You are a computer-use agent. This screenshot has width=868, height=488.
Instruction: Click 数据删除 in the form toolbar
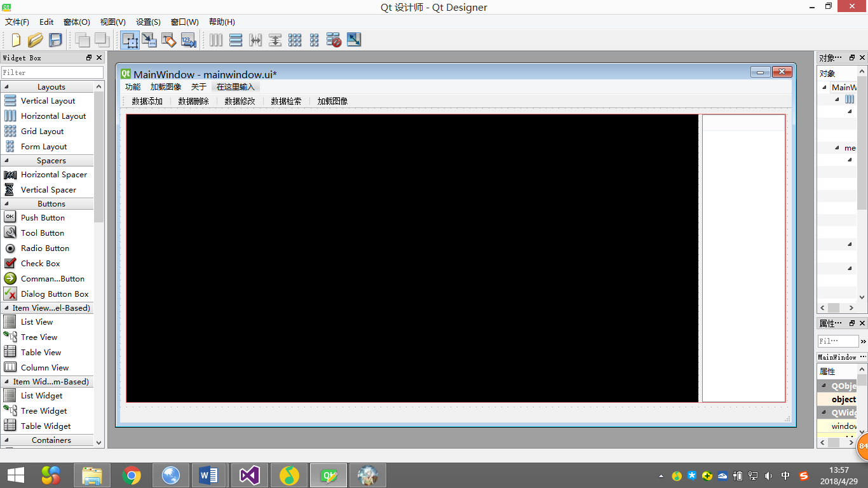coord(194,101)
